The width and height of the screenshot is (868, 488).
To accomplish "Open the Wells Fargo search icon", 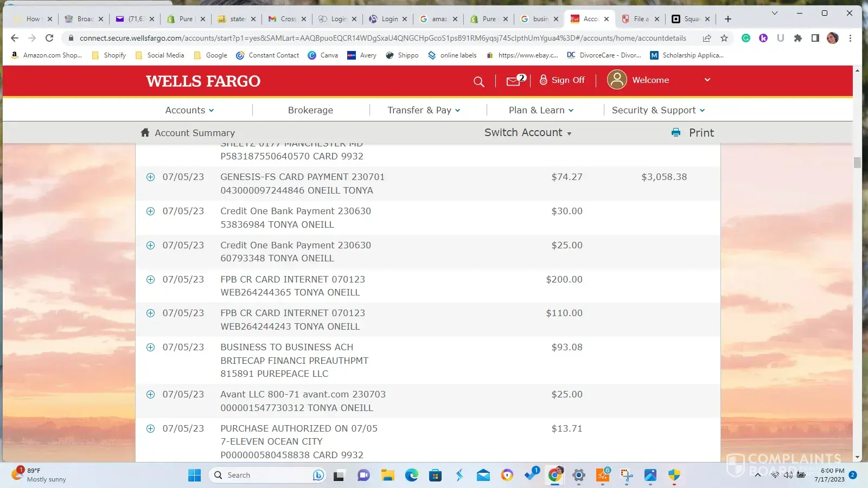I will (x=478, y=81).
